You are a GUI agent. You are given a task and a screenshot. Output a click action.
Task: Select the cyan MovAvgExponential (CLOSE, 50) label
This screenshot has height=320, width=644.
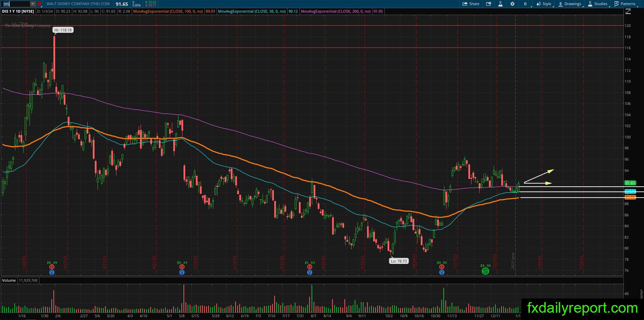[x=252, y=11]
